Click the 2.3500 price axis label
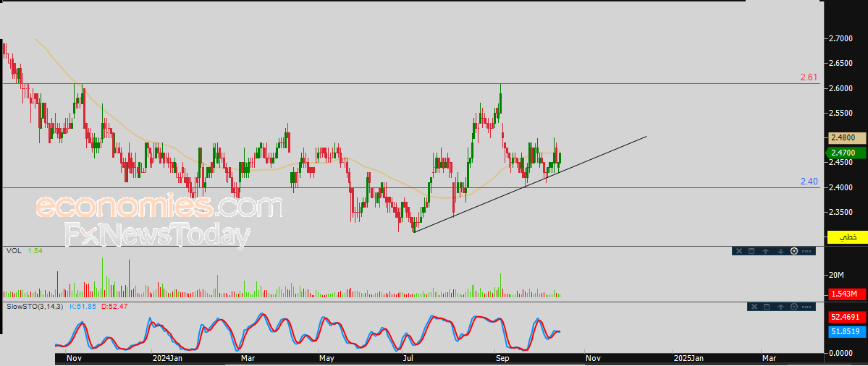868x366 pixels. 840,212
